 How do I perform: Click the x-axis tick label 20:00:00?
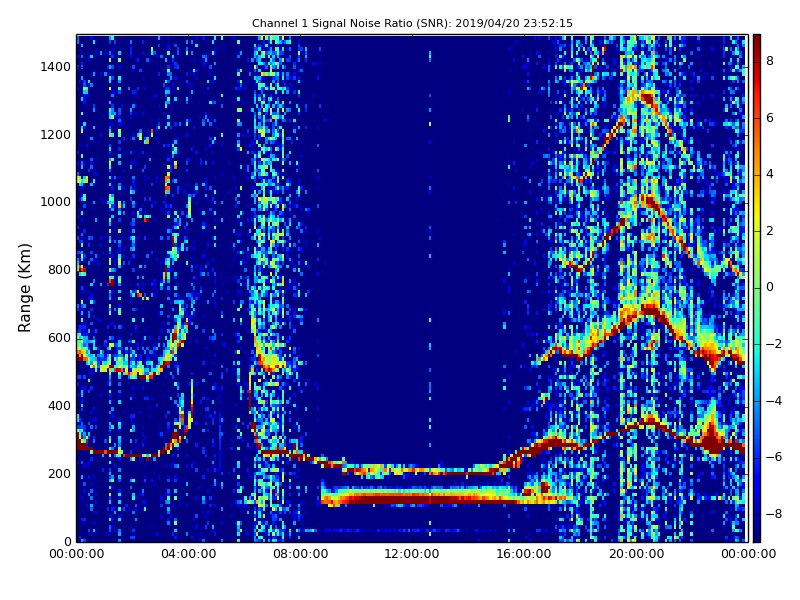[636, 554]
